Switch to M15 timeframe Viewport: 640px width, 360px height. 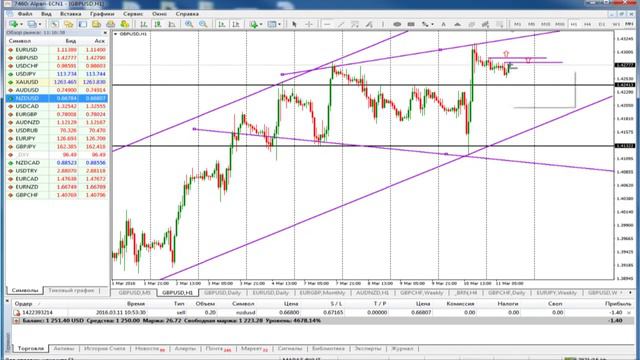coord(545,24)
